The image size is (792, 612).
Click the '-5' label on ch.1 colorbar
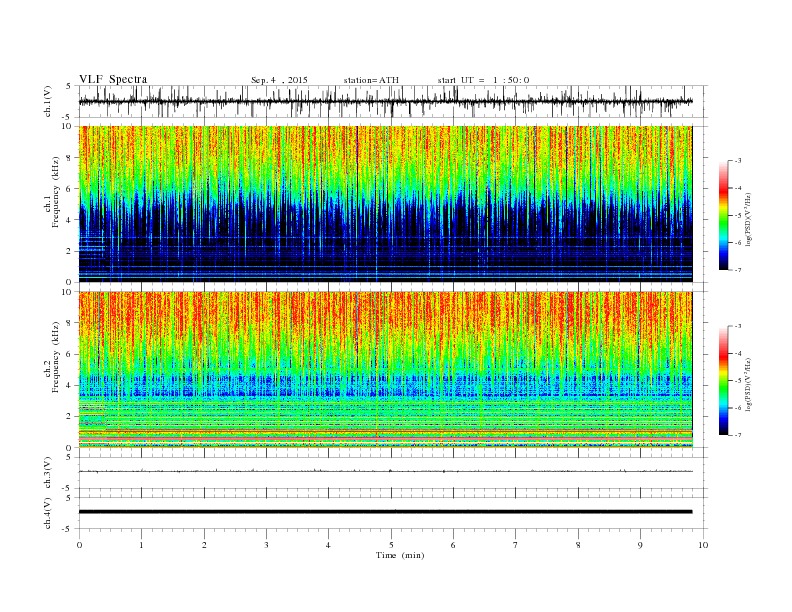(738, 216)
